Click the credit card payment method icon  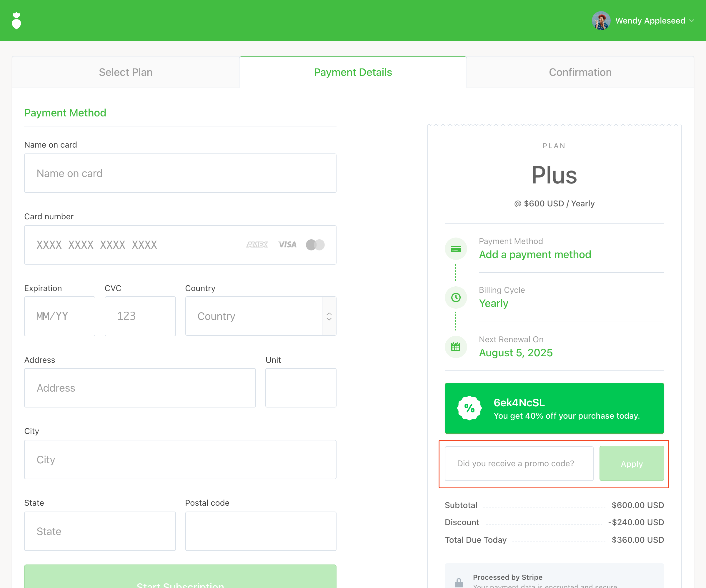tap(456, 249)
